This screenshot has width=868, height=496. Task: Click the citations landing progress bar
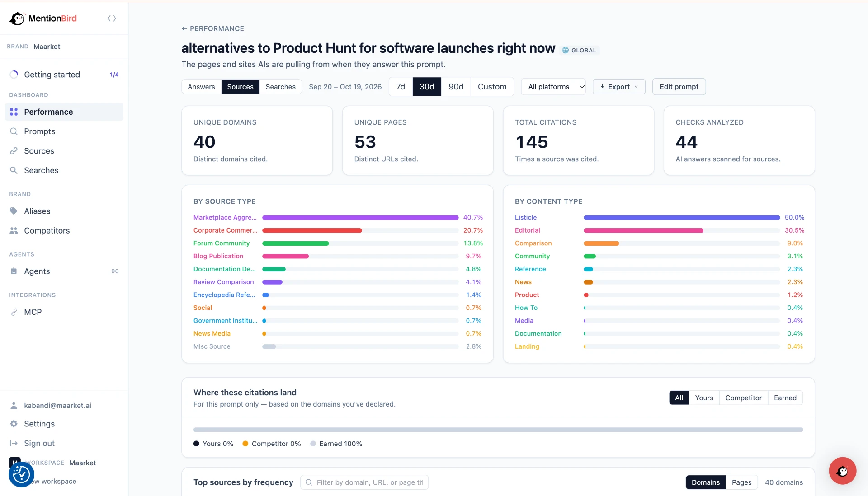coord(498,430)
